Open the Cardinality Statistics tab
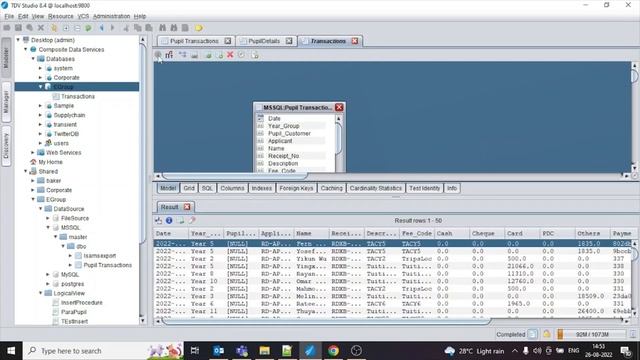Screen dimensions: 640x360 376,188
